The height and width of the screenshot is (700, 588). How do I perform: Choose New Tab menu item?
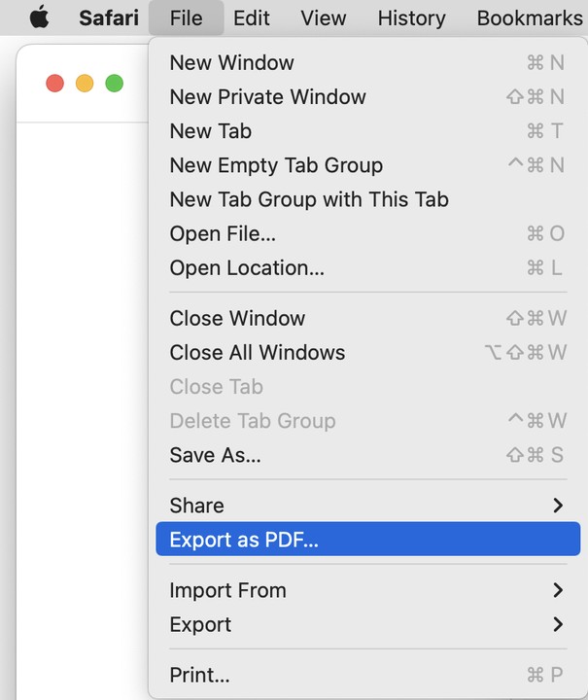pos(210,131)
